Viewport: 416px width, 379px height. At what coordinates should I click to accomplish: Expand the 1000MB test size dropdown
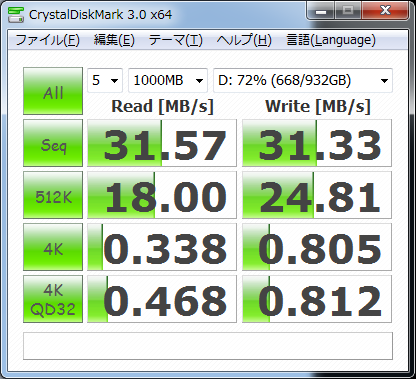click(x=168, y=80)
